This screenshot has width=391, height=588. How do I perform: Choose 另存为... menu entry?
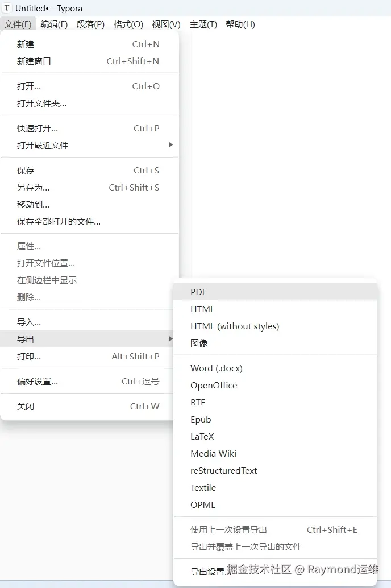tap(33, 188)
